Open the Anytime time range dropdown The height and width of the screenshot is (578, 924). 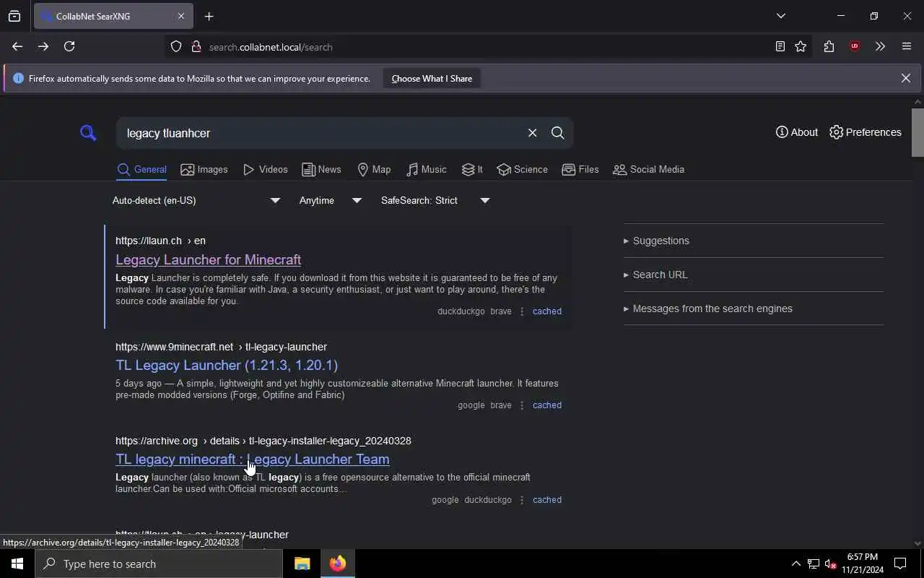331,200
